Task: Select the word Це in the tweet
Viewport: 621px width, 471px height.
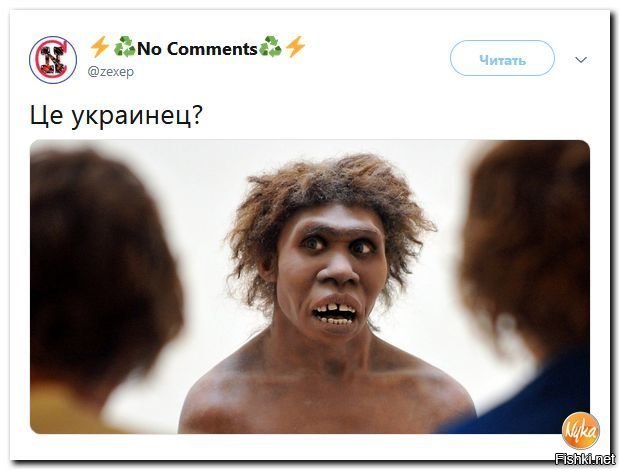Action: [46, 116]
